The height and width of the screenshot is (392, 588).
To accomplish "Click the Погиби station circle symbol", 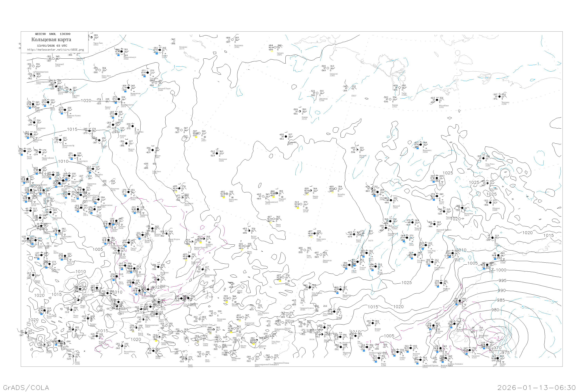I will click(498, 358).
